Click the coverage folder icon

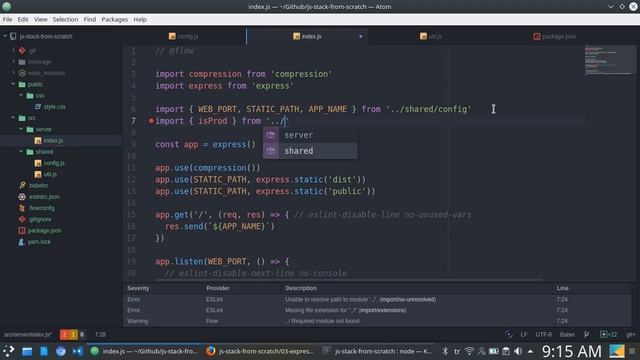click(x=22, y=62)
